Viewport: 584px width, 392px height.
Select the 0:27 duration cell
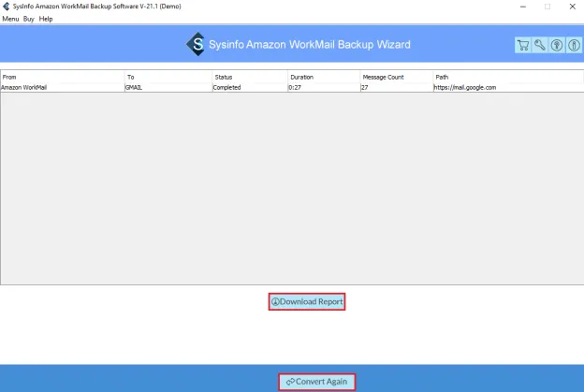[x=324, y=88]
